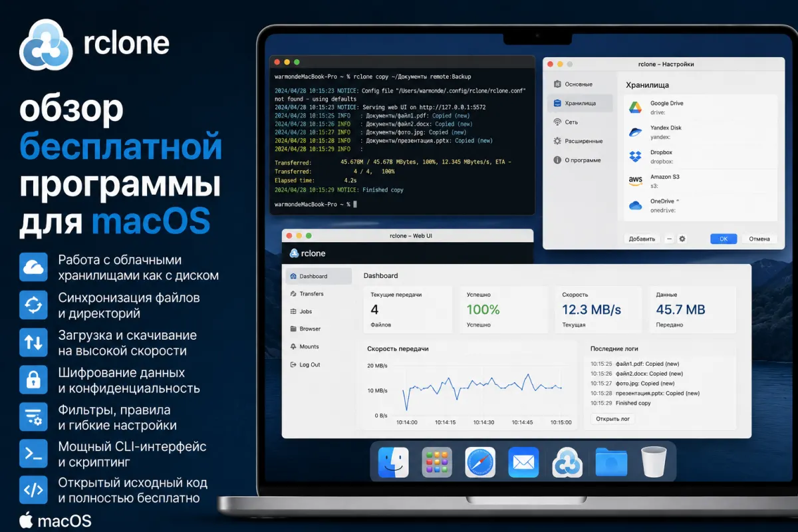This screenshot has height=532, width=798.
Task: Click the filters and rules feature icon
Action: pyautogui.click(x=33, y=416)
